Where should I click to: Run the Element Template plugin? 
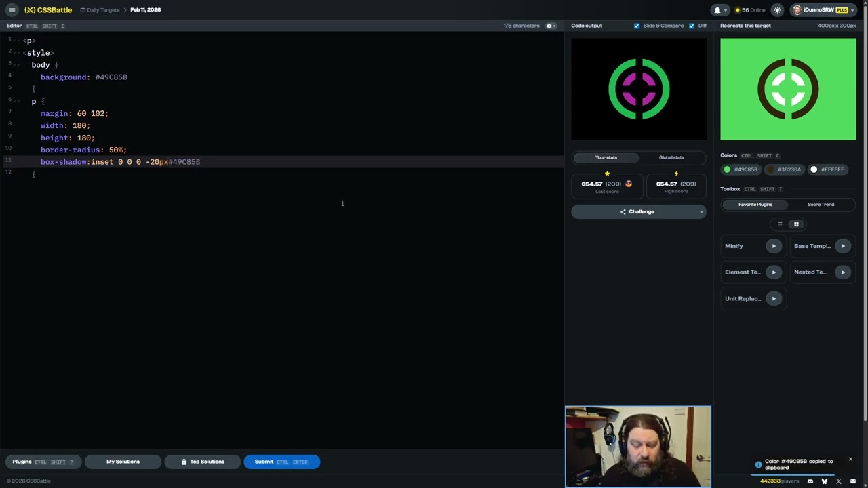(x=773, y=272)
